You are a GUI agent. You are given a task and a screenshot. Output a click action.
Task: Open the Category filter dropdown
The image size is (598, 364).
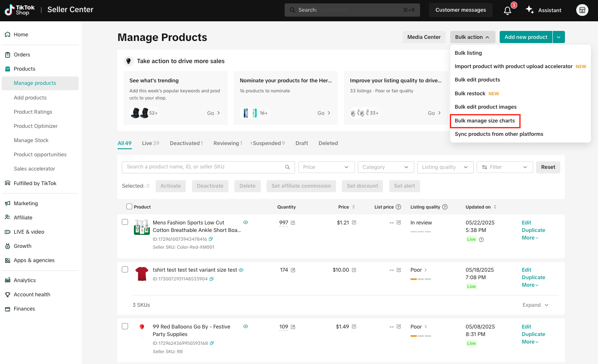point(385,167)
